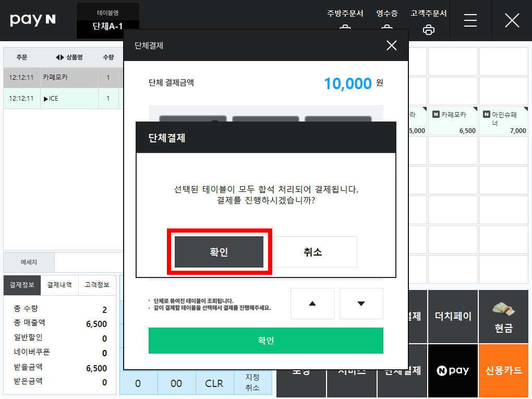
Task: Move the table list down with the down arrow
Action: pos(361,304)
